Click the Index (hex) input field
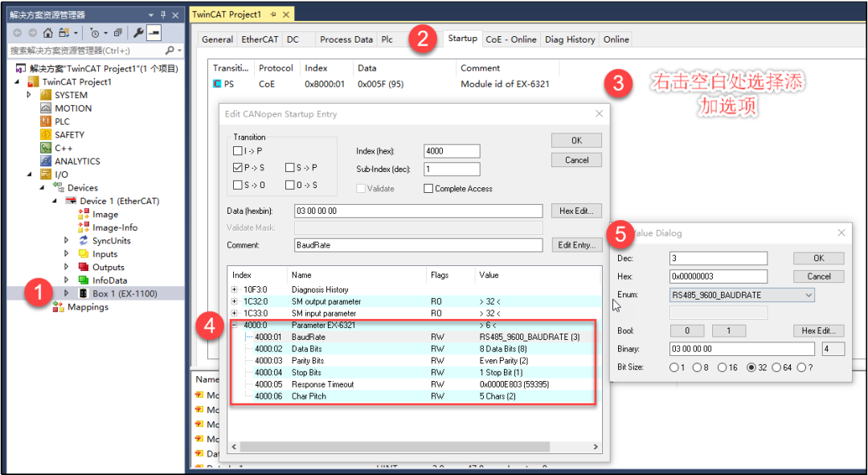The width and height of the screenshot is (868, 475). (452, 151)
